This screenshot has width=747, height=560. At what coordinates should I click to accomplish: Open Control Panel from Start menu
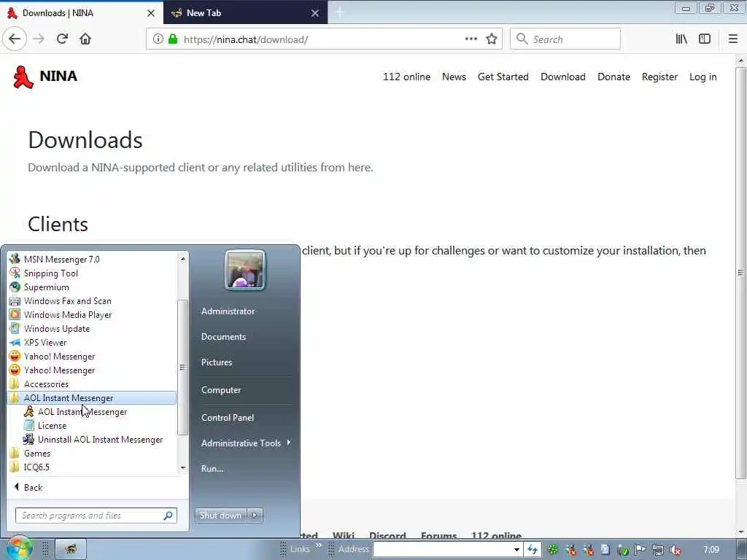(x=228, y=418)
